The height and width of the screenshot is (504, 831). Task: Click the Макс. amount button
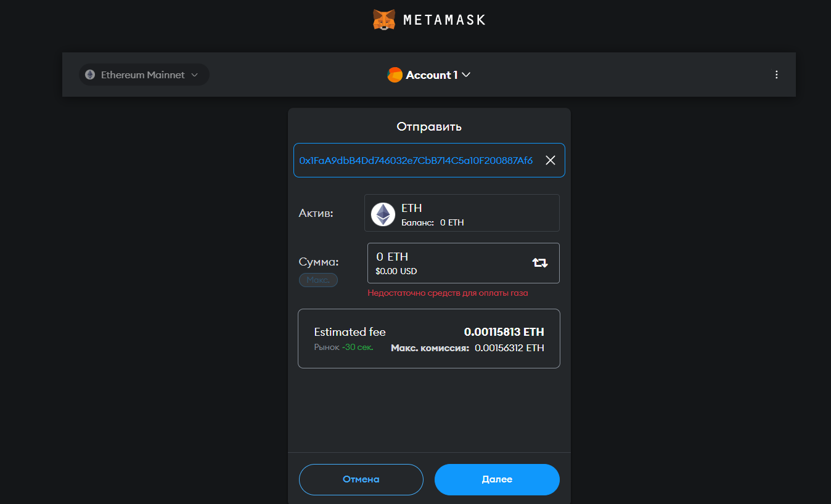318,280
